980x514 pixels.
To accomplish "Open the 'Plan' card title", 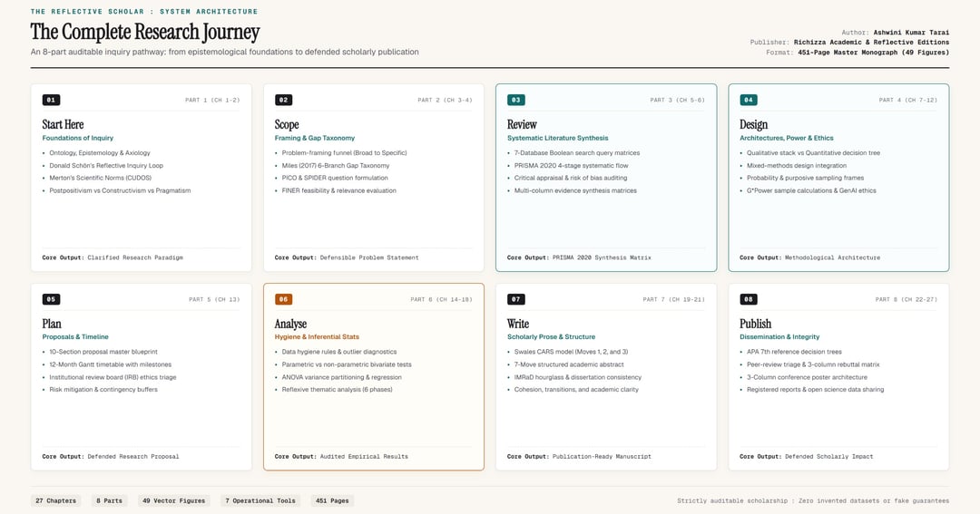I will [52, 324].
